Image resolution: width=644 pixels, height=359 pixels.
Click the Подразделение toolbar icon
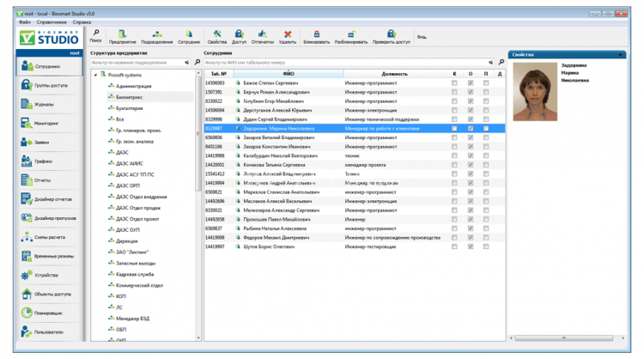tap(156, 34)
